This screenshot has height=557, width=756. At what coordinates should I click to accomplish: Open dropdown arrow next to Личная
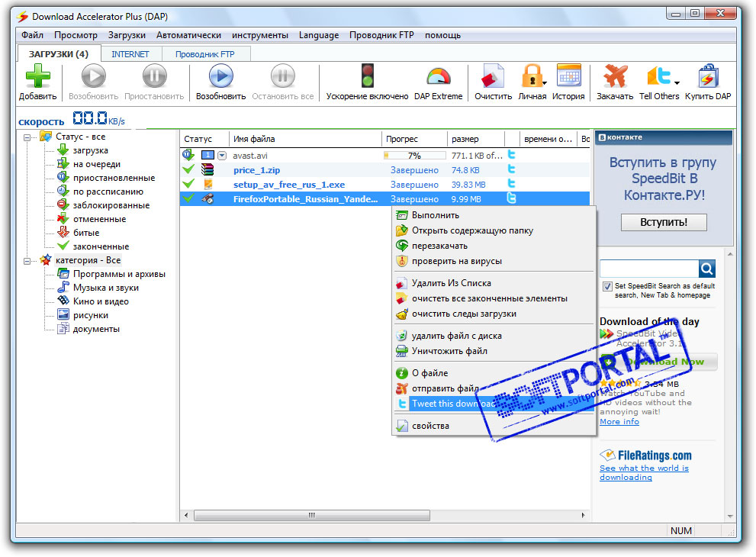click(545, 83)
